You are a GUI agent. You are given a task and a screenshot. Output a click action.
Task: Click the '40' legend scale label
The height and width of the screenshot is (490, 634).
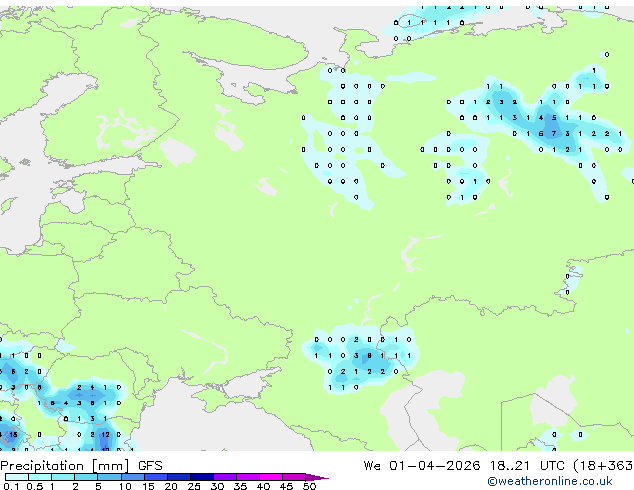(x=263, y=486)
